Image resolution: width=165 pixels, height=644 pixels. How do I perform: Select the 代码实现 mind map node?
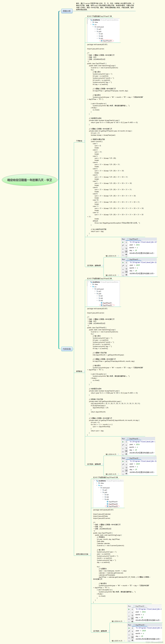67,349
